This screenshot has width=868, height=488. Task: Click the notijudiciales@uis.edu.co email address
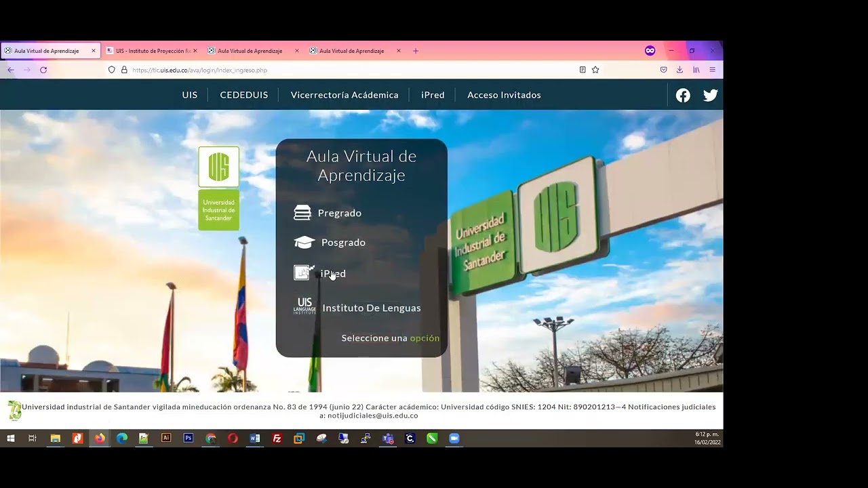pos(373,415)
